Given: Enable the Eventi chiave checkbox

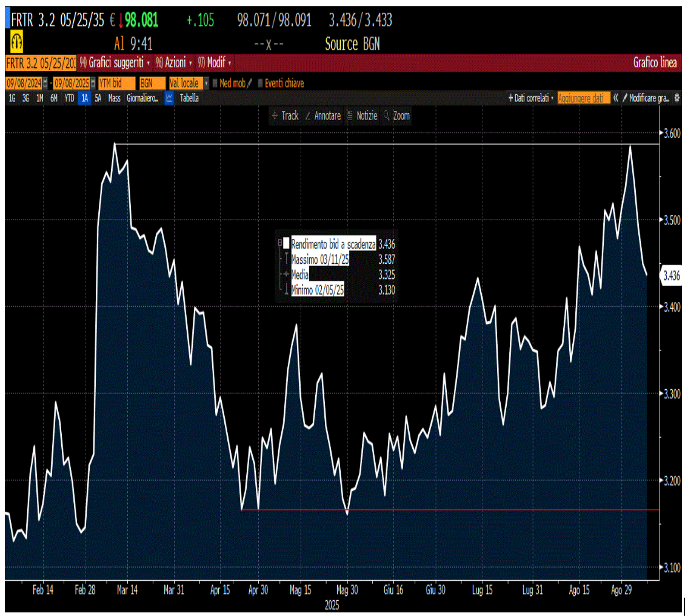Looking at the screenshot, I should 261,83.
